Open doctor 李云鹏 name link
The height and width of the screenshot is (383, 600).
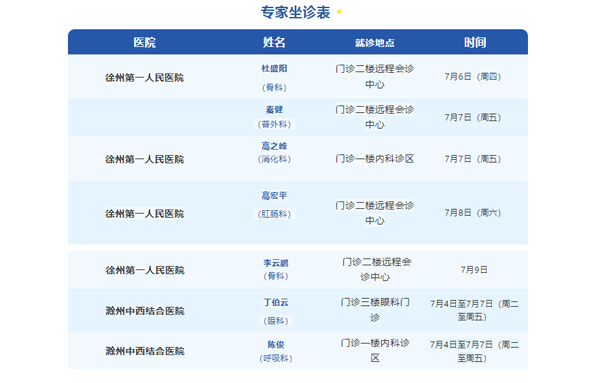tap(276, 263)
